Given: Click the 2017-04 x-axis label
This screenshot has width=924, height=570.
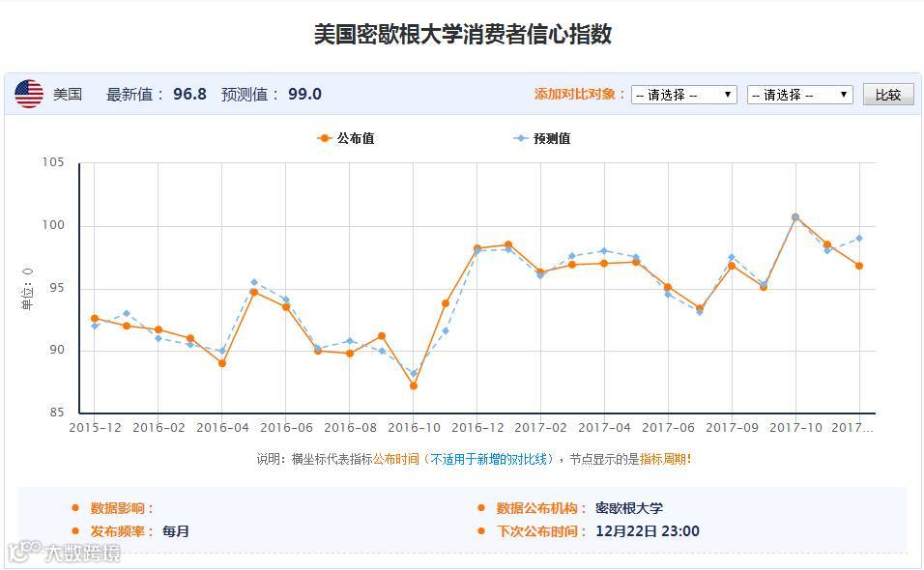Looking at the screenshot, I should pyautogui.click(x=605, y=428).
